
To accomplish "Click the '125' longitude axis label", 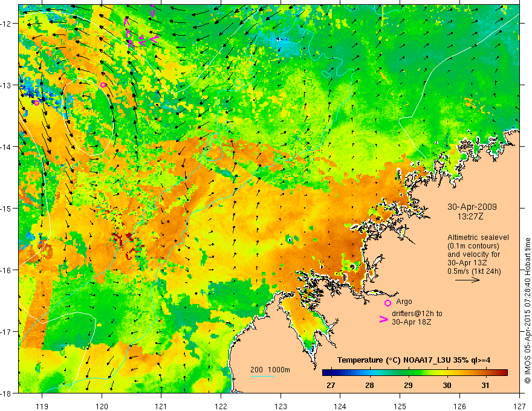I will pos(400,406).
